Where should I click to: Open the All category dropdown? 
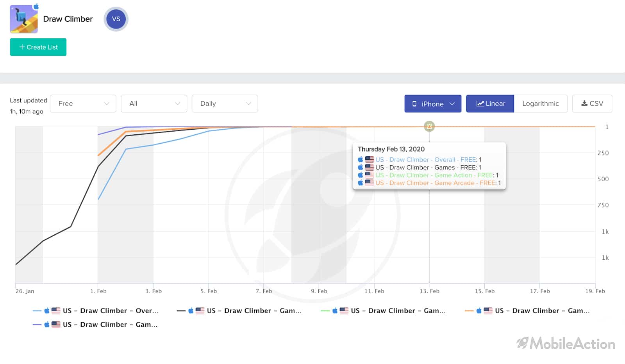pos(154,103)
